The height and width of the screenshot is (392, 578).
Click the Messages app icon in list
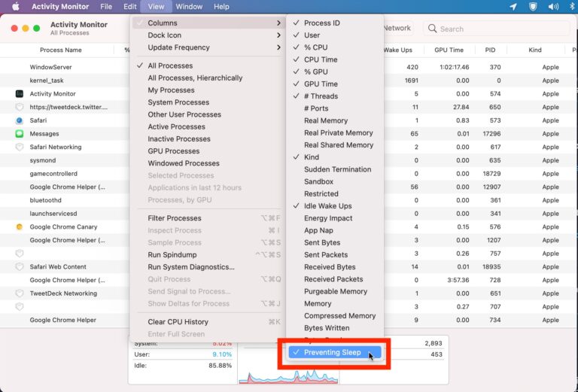pyautogui.click(x=20, y=134)
